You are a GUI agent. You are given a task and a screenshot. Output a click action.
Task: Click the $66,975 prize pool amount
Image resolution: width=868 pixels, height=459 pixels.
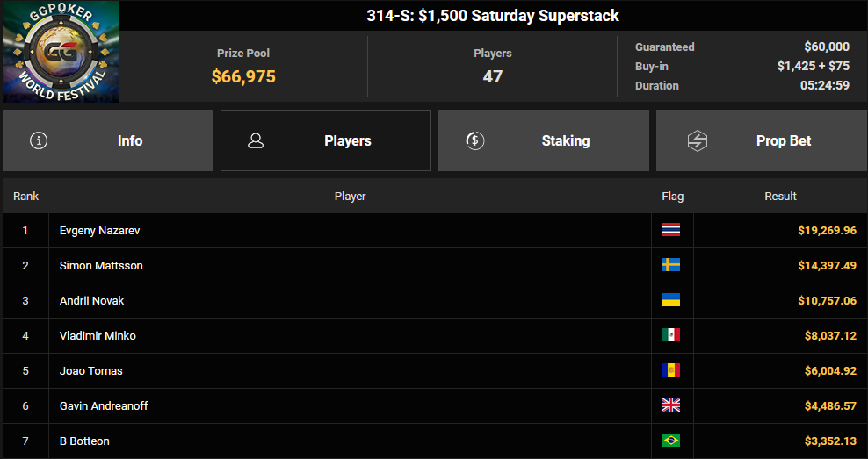(x=243, y=76)
